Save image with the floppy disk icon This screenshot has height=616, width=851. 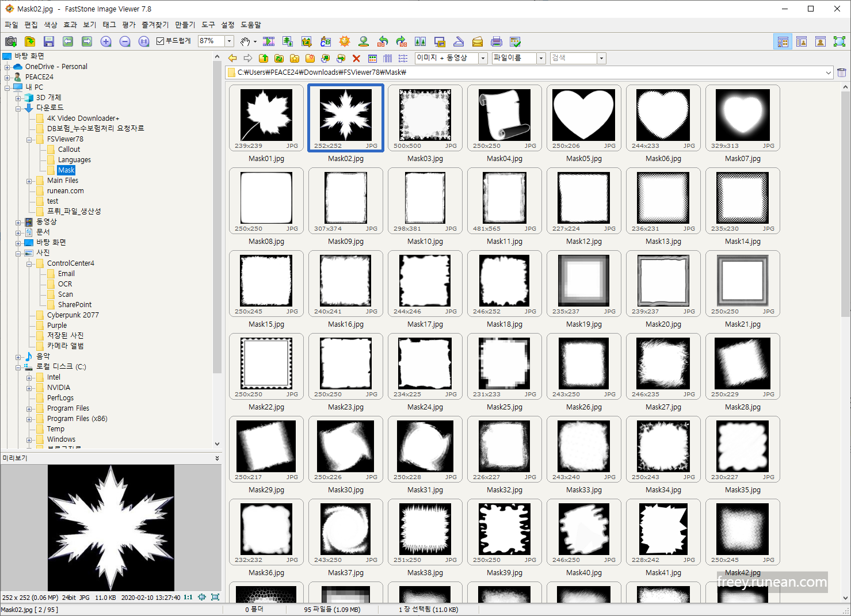[49, 41]
